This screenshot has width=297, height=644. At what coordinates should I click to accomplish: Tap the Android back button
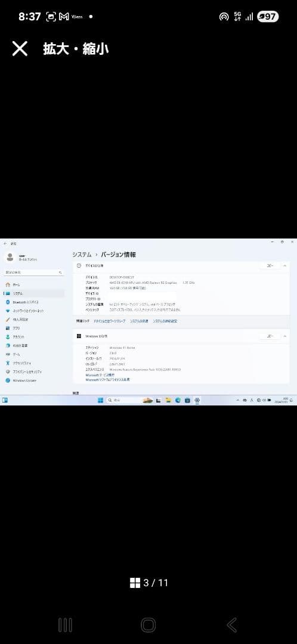[231, 625]
